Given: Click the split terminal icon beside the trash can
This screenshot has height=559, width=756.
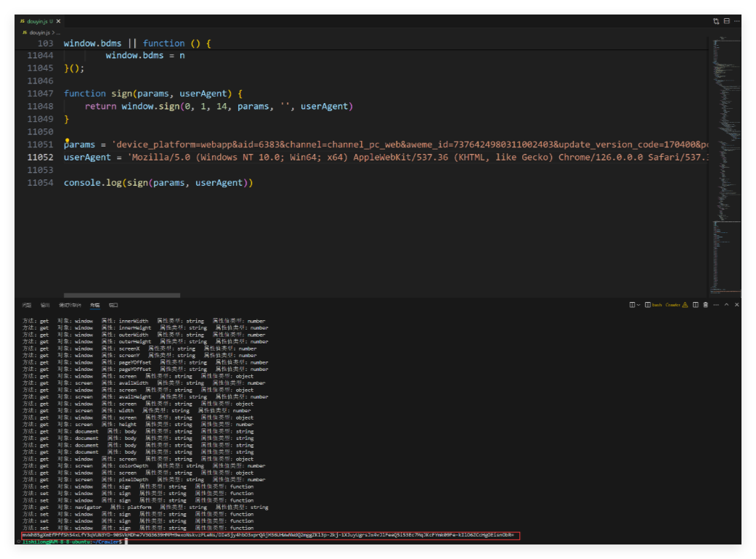Looking at the screenshot, I should (695, 305).
